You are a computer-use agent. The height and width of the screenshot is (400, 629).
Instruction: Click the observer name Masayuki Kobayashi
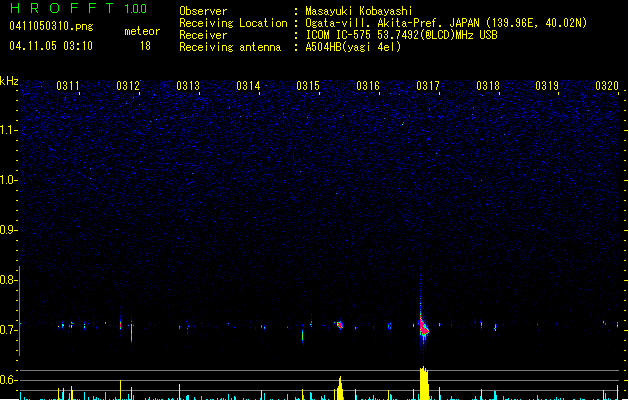(359, 11)
